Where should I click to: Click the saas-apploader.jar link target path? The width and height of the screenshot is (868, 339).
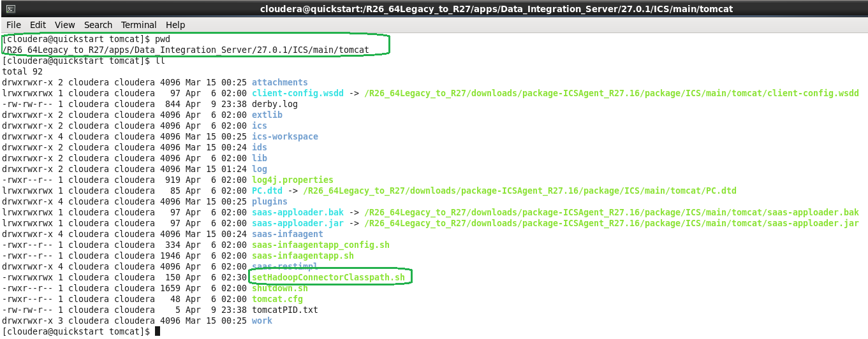tap(612, 223)
